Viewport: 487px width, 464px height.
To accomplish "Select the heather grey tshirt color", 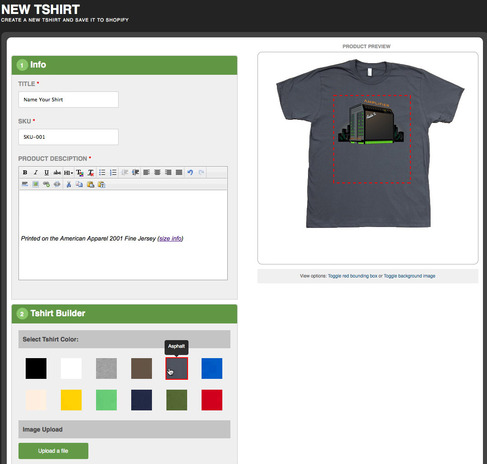I will click(x=106, y=368).
